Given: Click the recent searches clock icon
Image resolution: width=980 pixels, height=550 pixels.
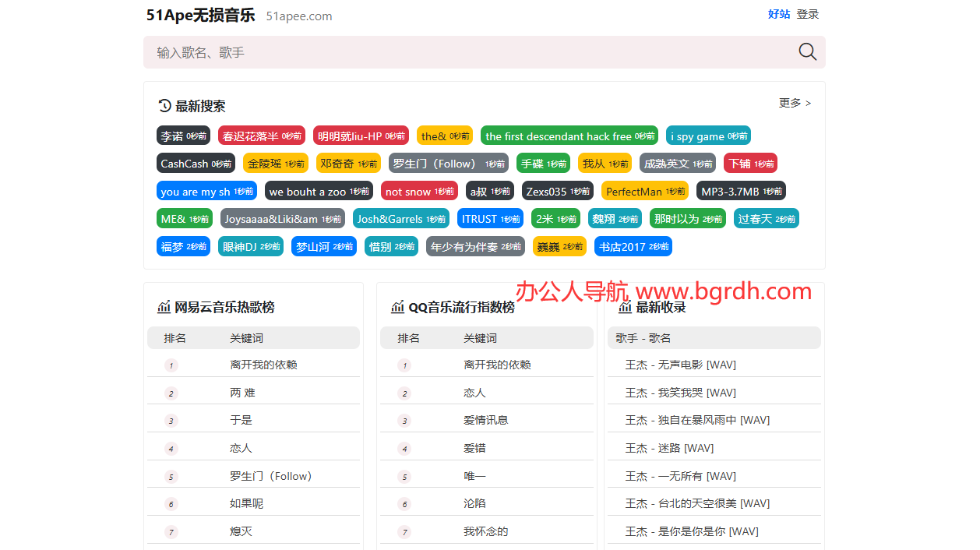Looking at the screenshot, I should [164, 106].
